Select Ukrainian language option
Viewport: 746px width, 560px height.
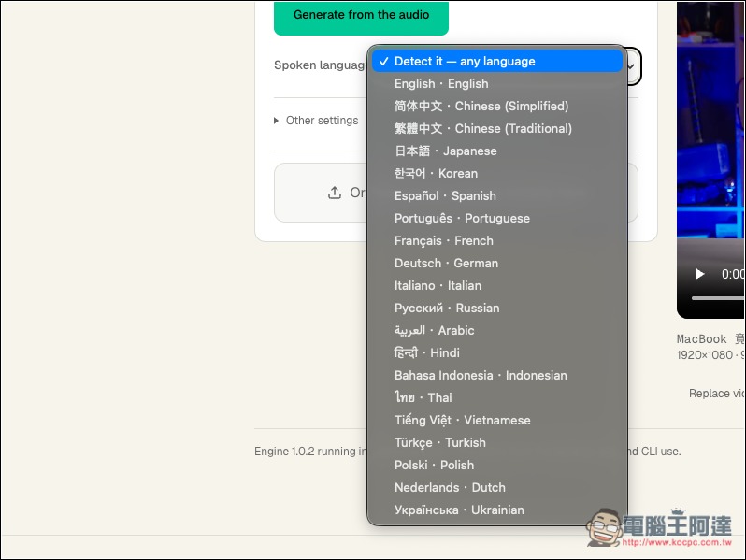pos(496,510)
